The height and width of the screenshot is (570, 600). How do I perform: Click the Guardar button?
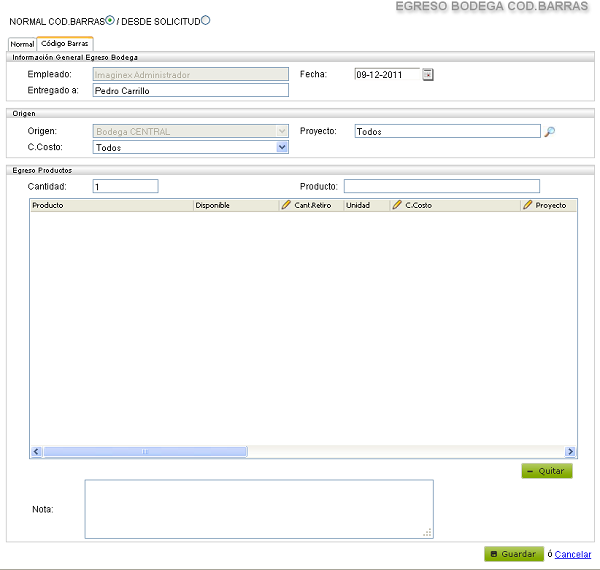coord(514,554)
